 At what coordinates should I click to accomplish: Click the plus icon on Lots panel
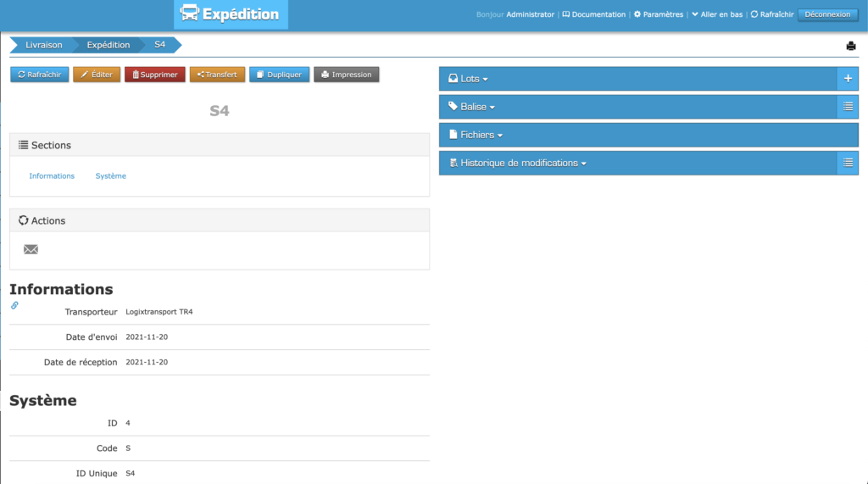pyautogui.click(x=848, y=79)
